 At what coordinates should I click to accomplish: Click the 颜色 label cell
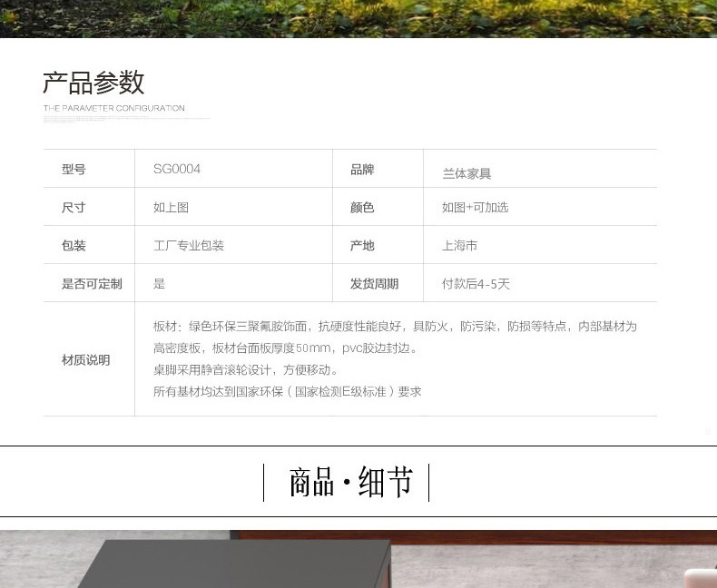point(362,207)
